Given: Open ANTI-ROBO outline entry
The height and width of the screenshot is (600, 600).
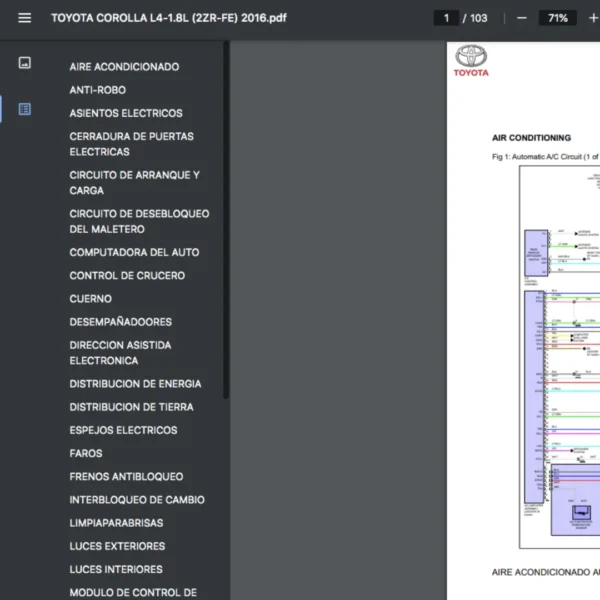Looking at the screenshot, I should coord(98,90).
